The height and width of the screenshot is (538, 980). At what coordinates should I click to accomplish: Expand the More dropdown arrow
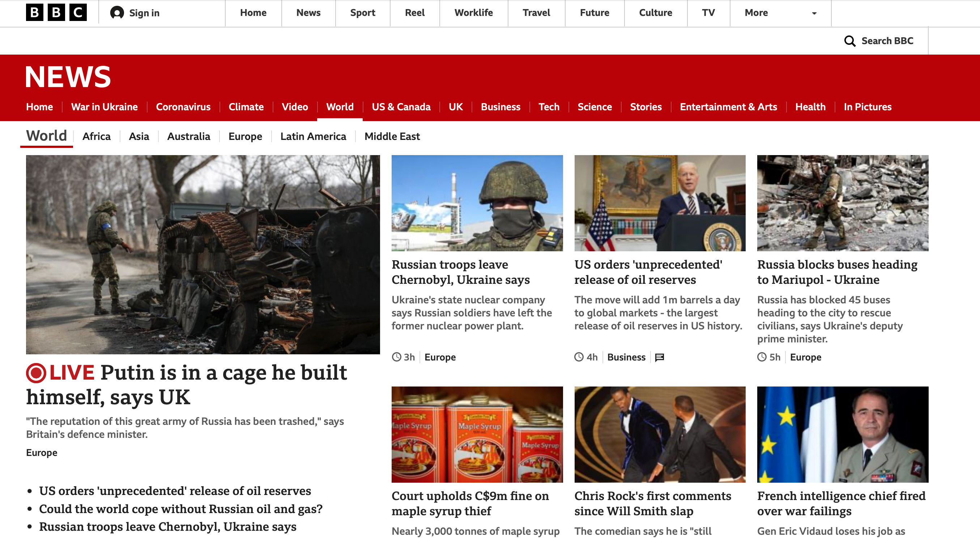814,13
